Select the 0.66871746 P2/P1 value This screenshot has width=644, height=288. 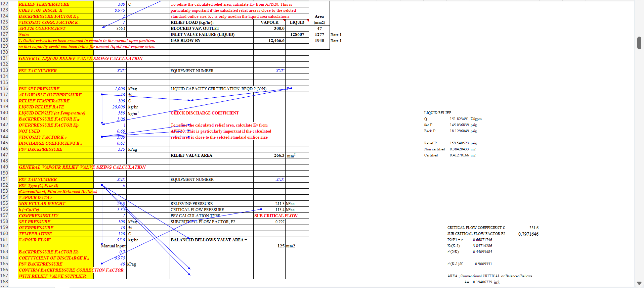tap(482, 240)
